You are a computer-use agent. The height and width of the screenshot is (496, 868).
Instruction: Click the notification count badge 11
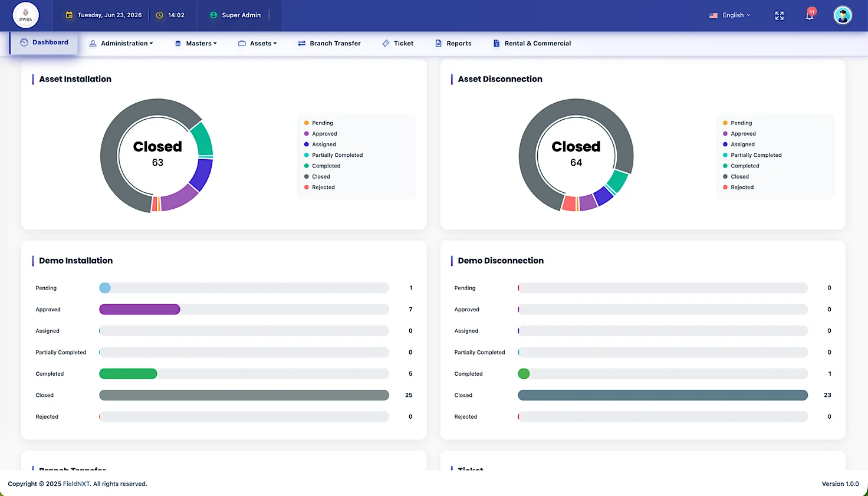[x=812, y=11]
